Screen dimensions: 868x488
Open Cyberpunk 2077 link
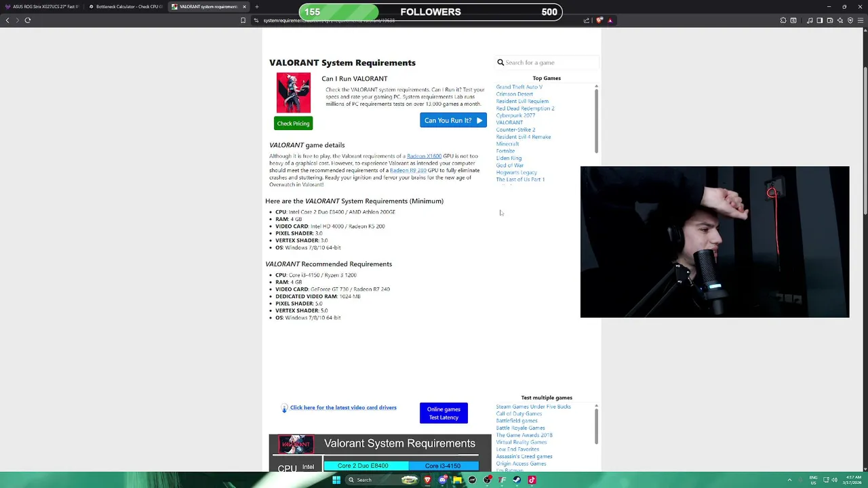pos(515,116)
